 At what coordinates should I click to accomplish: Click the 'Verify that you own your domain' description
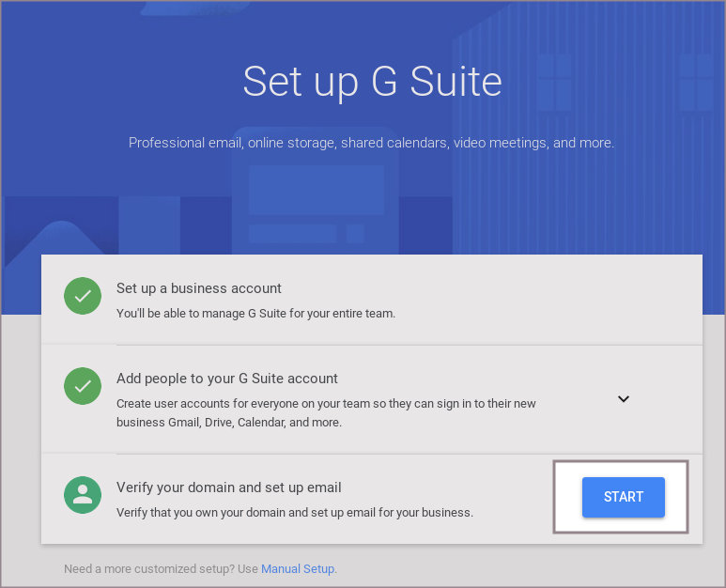tap(294, 513)
